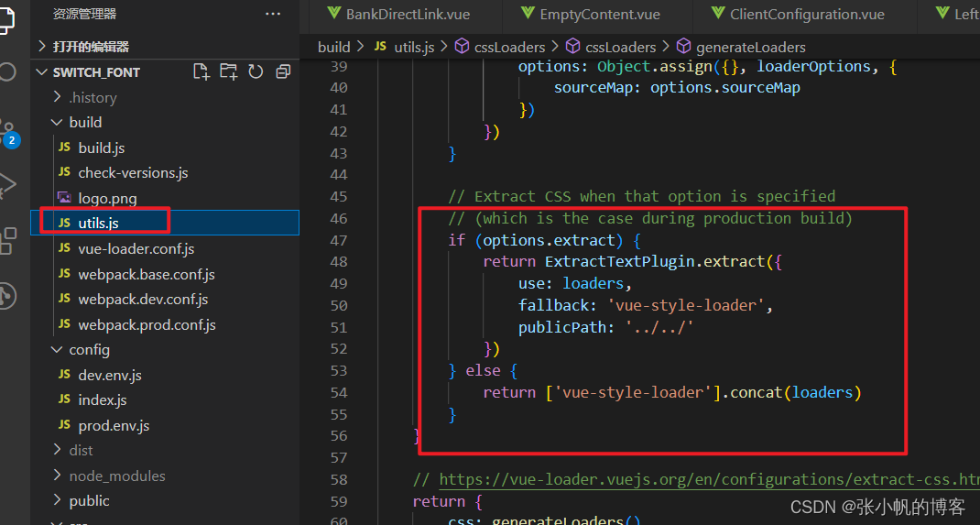980x525 pixels.
Task: Click the utils.js breadcrumb segment
Action: click(414, 47)
